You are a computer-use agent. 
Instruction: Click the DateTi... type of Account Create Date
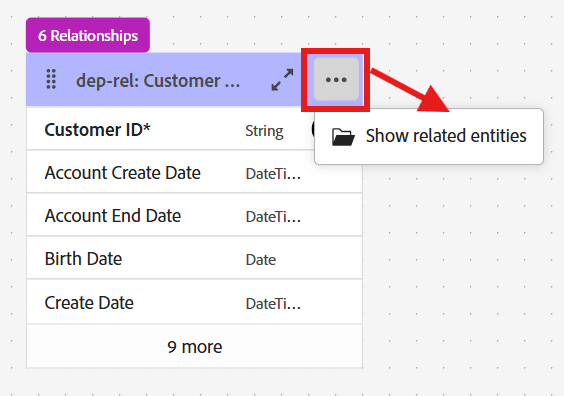[x=273, y=174]
